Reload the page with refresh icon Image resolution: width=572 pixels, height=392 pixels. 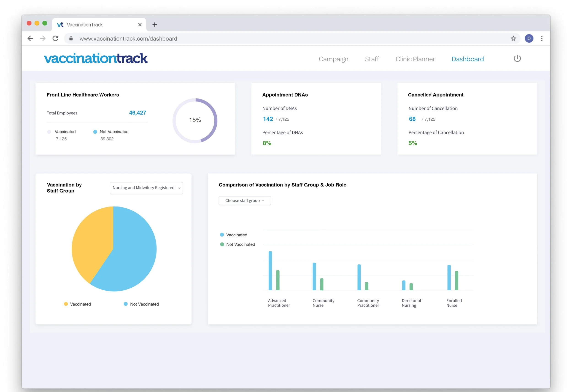pos(56,38)
